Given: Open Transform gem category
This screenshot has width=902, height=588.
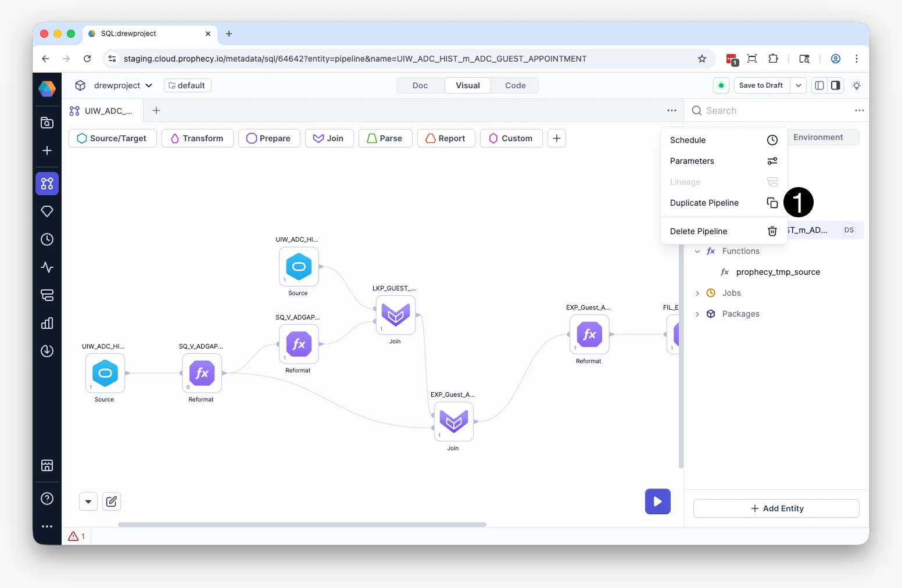Looking at the screenshot, I should pyautogui.click(x=197, y=138).
